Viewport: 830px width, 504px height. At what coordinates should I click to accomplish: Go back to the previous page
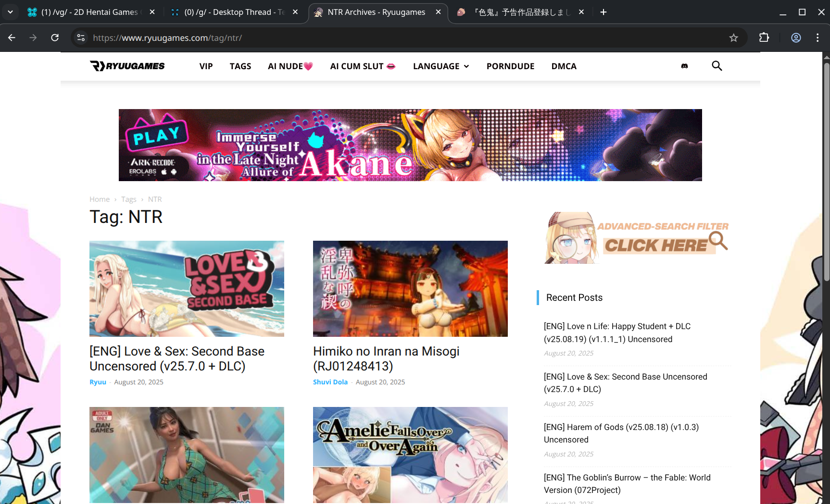[12, 37]
